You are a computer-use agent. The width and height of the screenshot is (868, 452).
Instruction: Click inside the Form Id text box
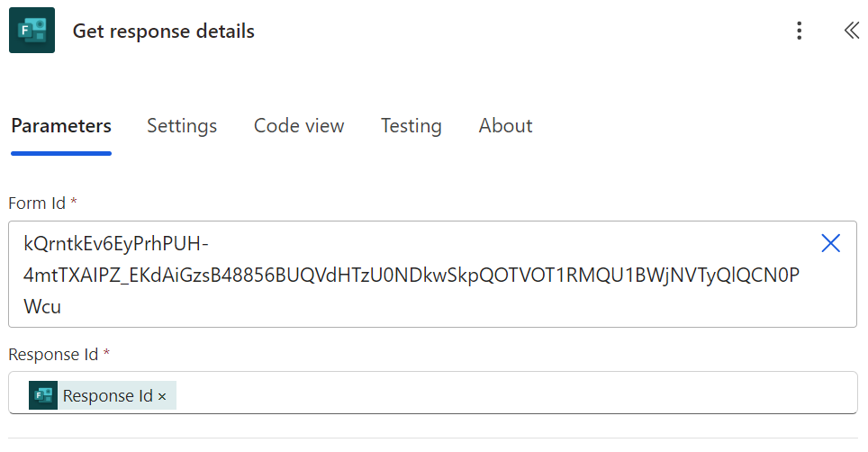pos(405,275)
